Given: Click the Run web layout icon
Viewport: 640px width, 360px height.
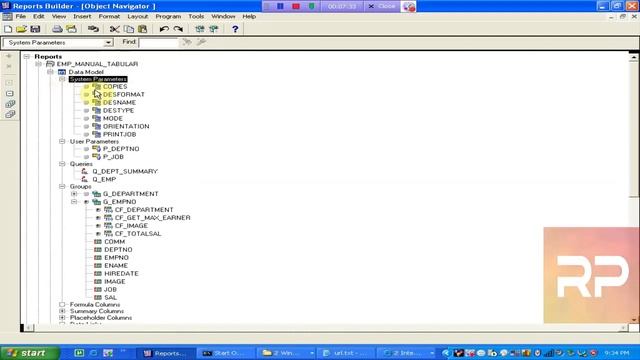Looking at the screenshot, I should pos(213,29).
